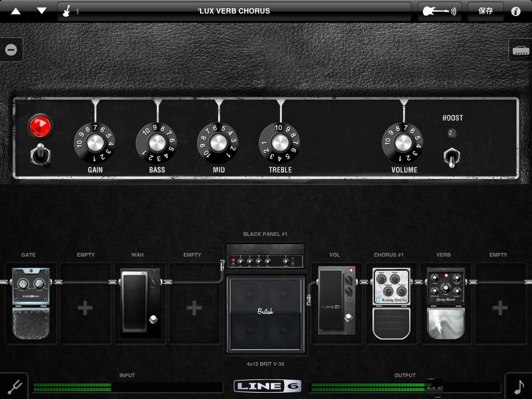Stomp the Spring Reverb footswitch plate

[445, 323]
